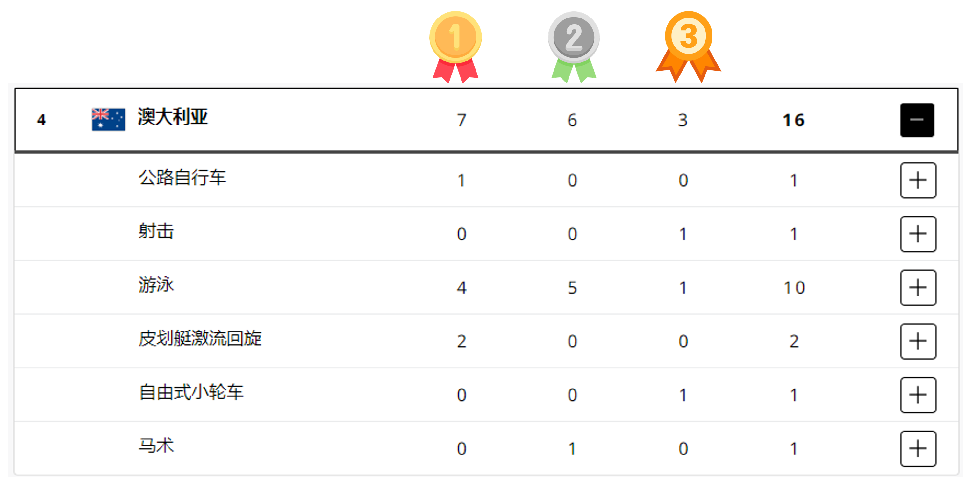Click Australia's total medal count 16

click(x=794, y=120)
